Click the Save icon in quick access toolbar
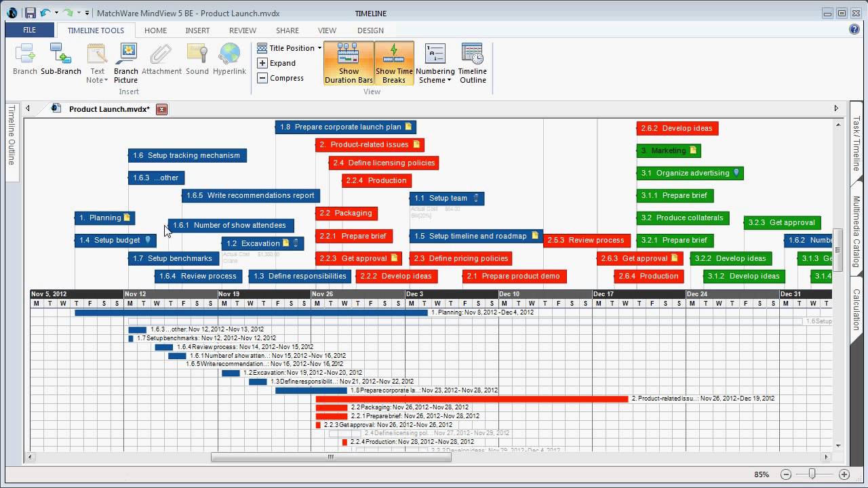The image size is (868, 488). coord(30,13)
